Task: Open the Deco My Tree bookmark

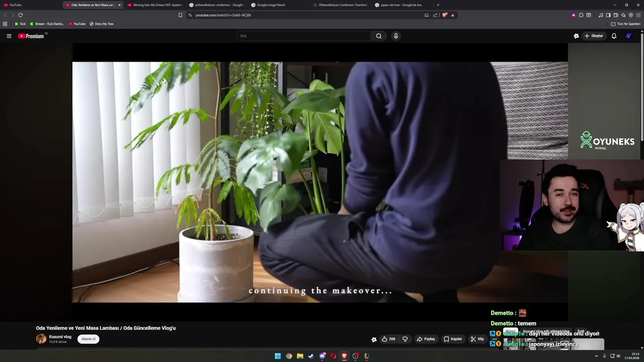Action: click(101, 24)
